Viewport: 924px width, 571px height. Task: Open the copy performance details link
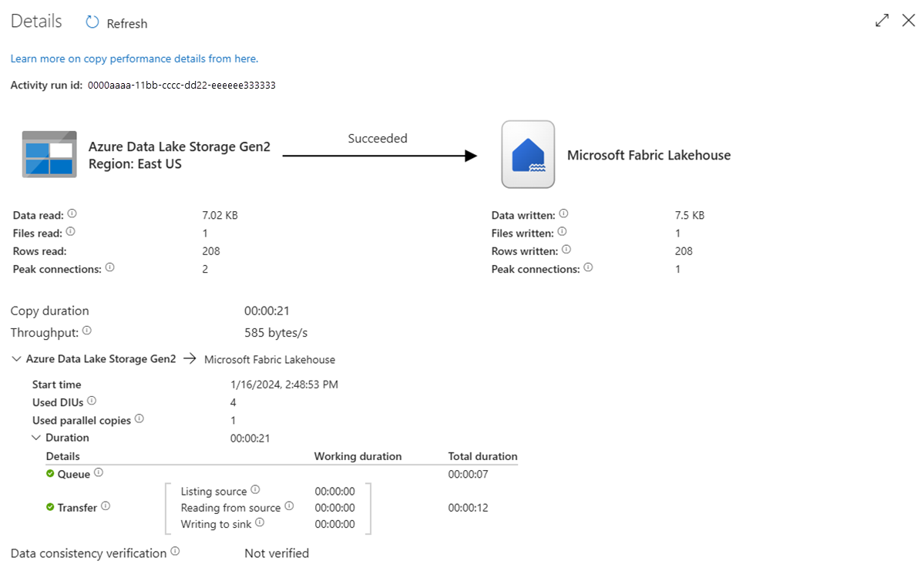(x=135, y=58)
